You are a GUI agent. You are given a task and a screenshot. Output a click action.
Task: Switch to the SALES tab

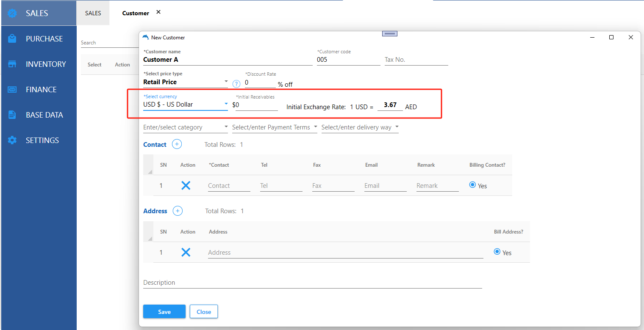pyautogui.click(x=93, y=13)
